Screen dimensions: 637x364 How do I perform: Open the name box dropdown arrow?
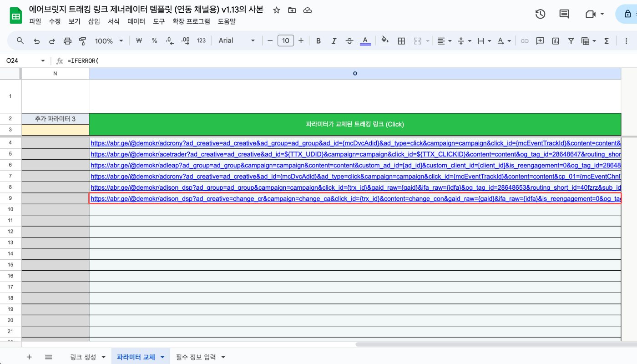pyautogui.click(x=43, y=61)
